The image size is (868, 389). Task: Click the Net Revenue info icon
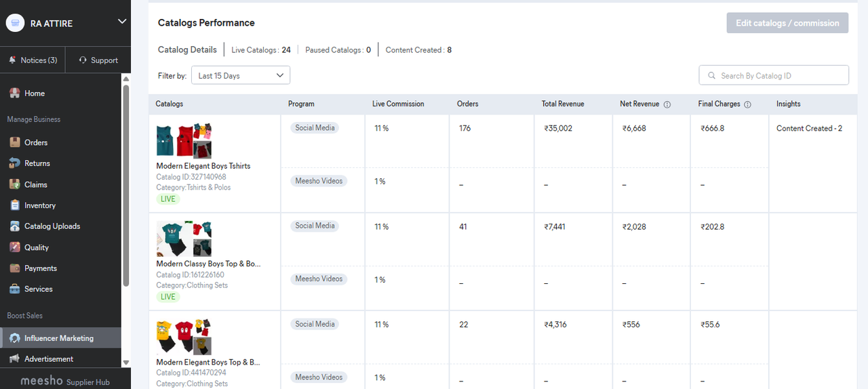pos(667,104)
